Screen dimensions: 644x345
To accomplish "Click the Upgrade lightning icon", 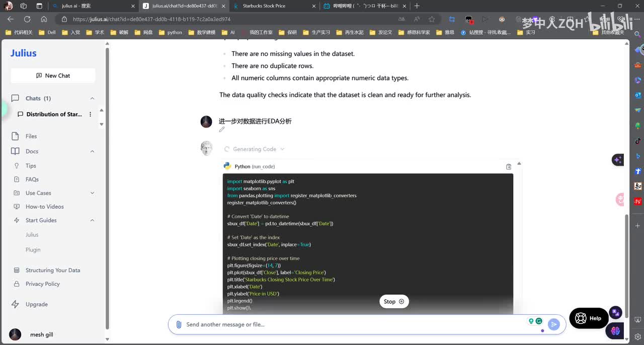I will [15, 304].
